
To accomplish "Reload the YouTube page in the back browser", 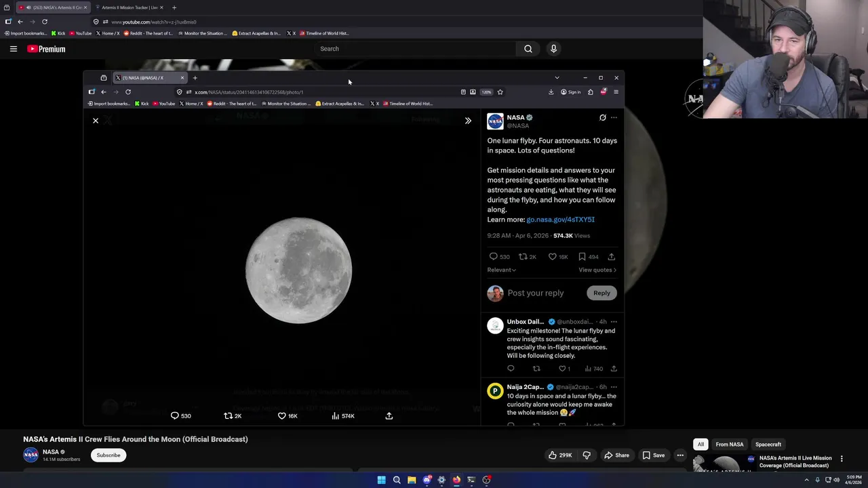I will tap(45, 22).
